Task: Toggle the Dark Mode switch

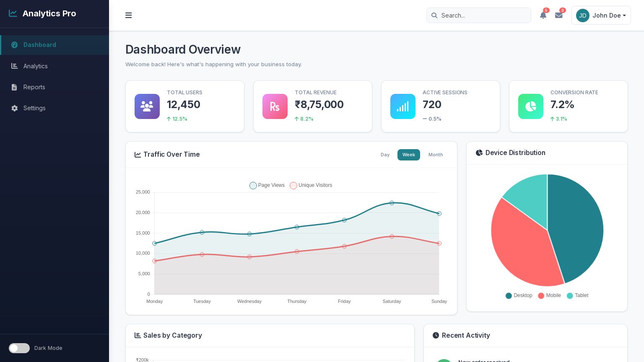Action: coord(19,348)
